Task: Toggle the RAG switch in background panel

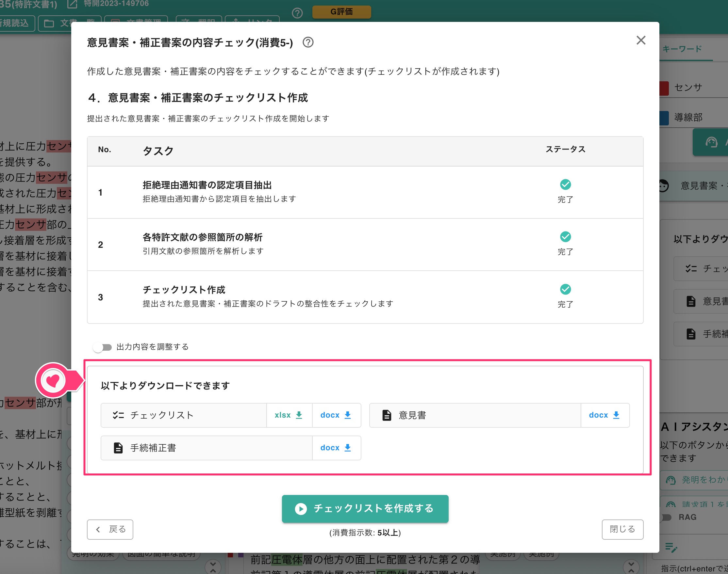Action: (666, 517)
